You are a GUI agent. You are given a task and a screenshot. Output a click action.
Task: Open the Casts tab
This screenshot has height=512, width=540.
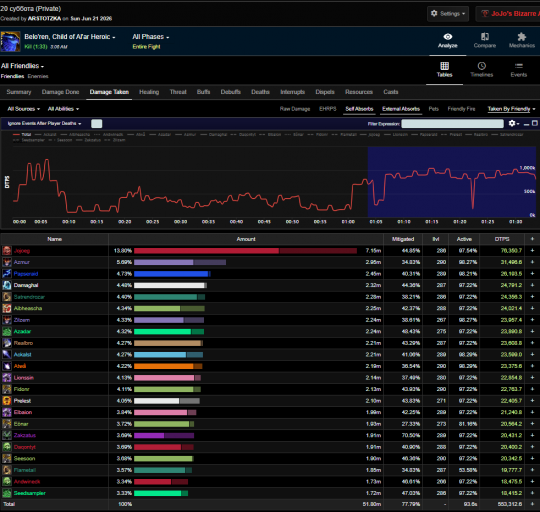click(x=391, y=92)
